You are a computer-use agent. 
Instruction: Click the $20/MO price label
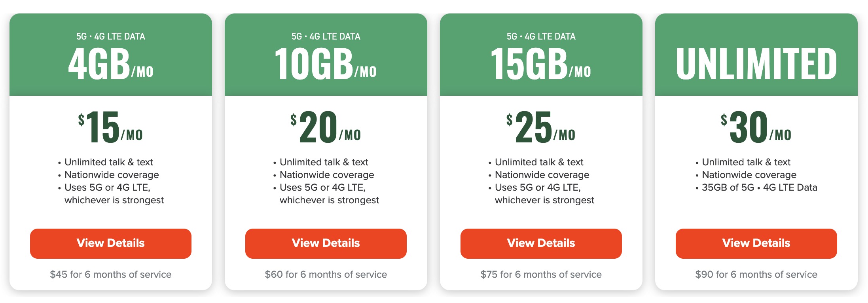(326, 127)
